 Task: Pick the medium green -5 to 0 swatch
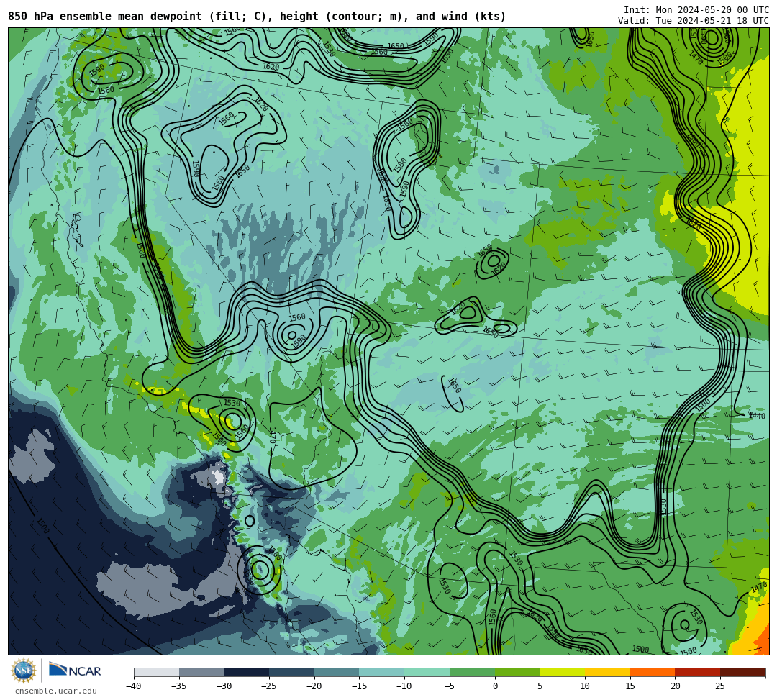(472, 672)
